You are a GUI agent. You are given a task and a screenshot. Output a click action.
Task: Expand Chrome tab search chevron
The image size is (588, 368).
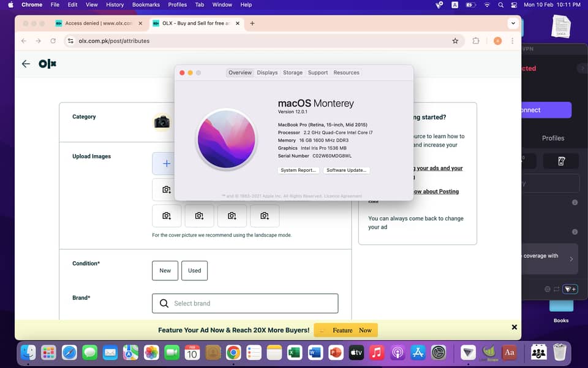[513, 23]
